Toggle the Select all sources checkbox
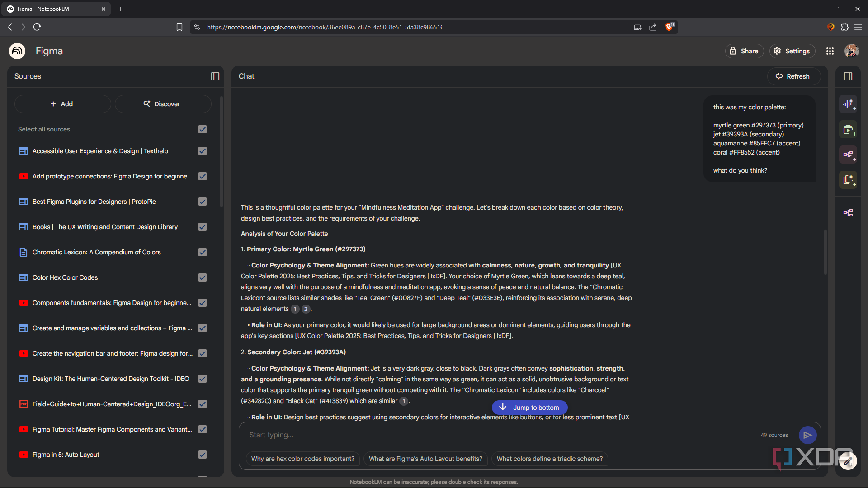Viewport: 868px width, 488px height. [203, 129]
